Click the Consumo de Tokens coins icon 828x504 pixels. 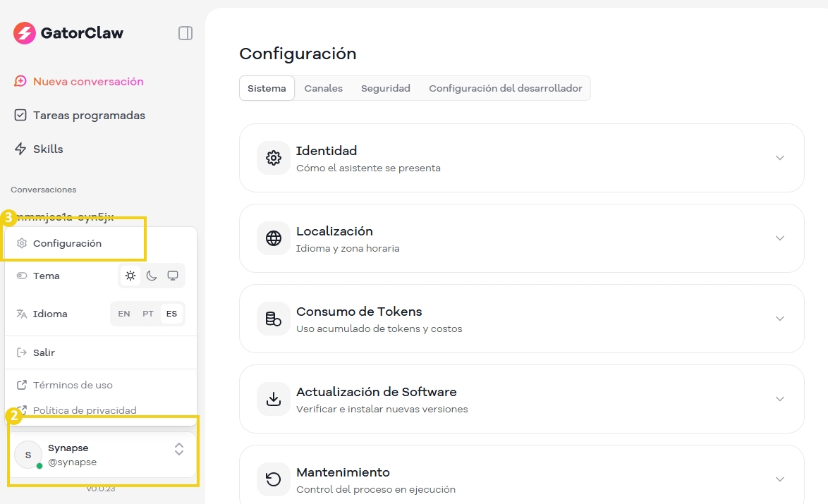pos(273,319)
